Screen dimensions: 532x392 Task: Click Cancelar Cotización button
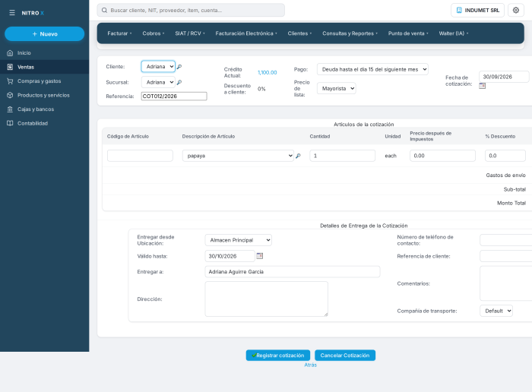(x=345, y=356)
